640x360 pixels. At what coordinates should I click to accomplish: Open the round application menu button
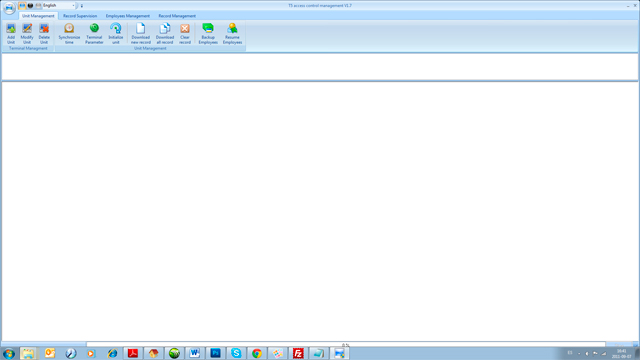point(9,7)
